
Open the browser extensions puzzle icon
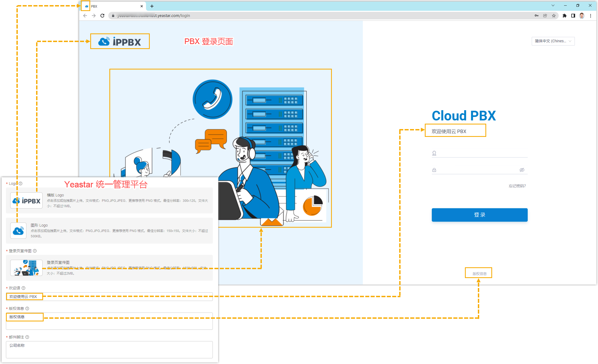(565, 16)
